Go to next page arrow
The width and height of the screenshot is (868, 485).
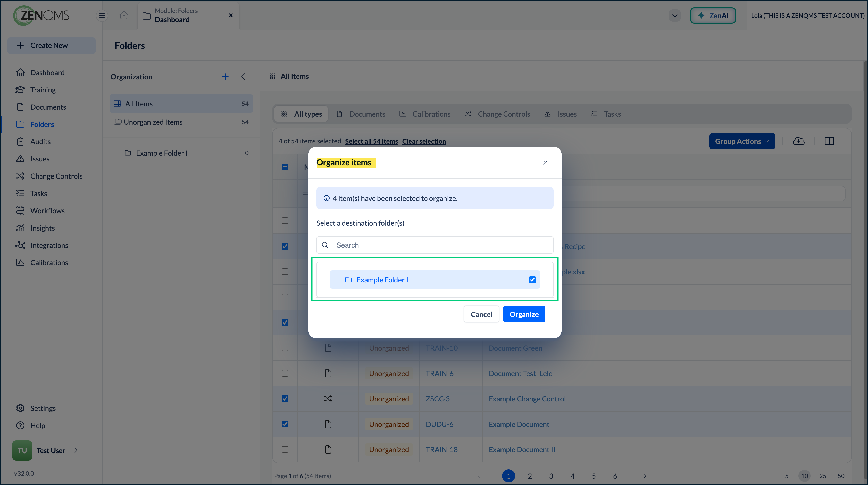click(645, 476)
